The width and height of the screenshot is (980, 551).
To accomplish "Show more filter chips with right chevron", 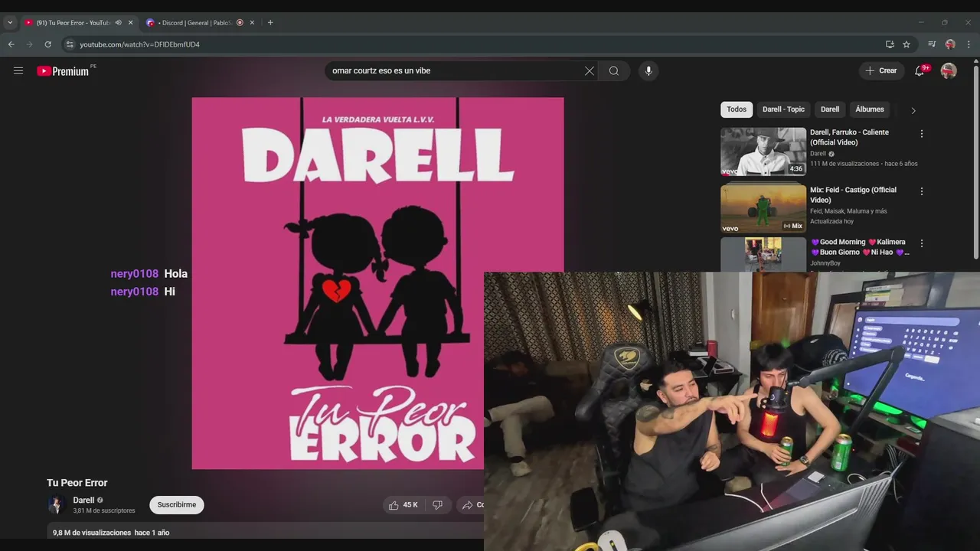I will tap(913, 110).
